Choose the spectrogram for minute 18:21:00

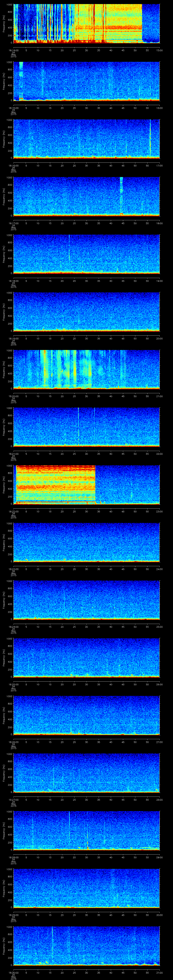87,427
